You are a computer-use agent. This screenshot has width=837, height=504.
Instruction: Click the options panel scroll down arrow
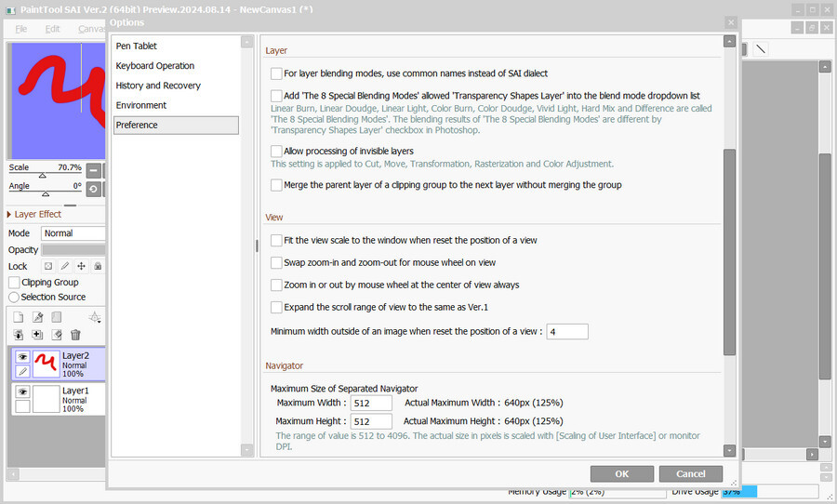coord(729,450)
